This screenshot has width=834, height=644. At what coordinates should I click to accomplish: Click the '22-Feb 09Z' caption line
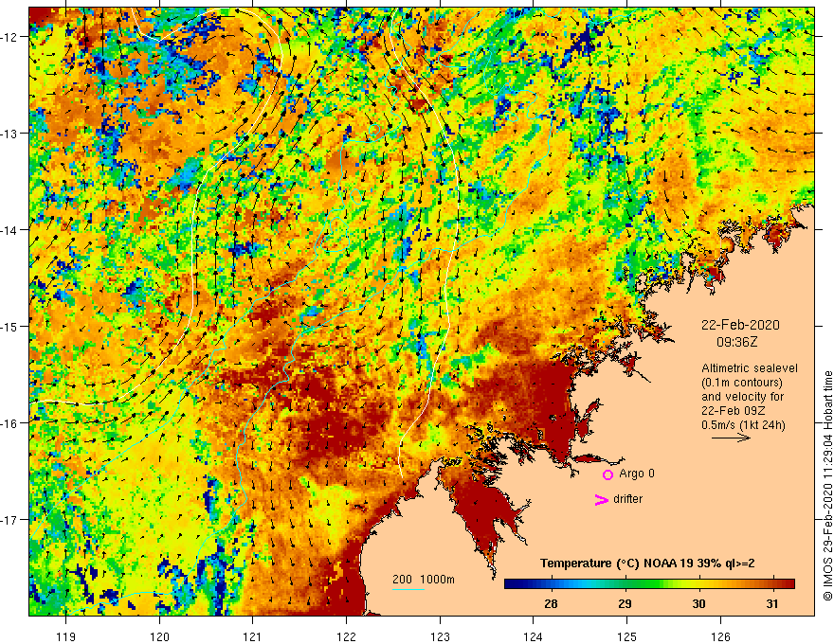tap(734, 411)
